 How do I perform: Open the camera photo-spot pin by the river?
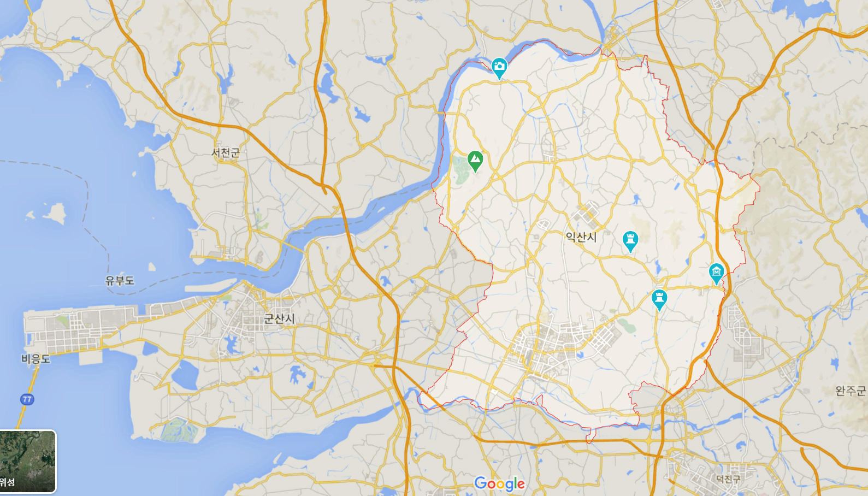point(499,68)
